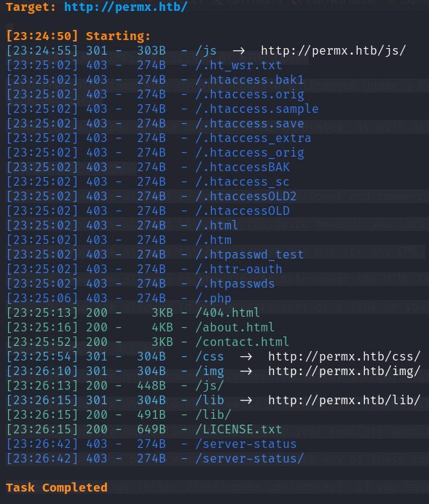The width and height of the screenshot is (429, 504).
Task: Select the /css path before the arrow
Action: pos(210,357)
